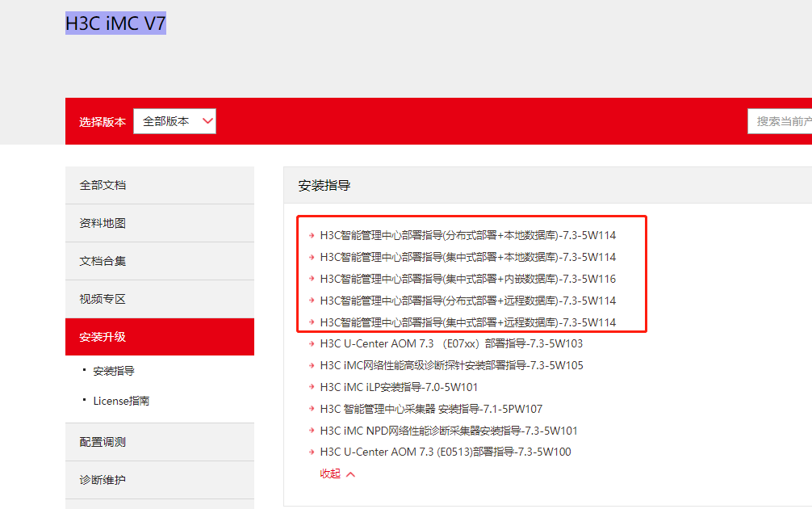
Task: Open 分布式部署+本地数据库 deployment guide link
Action: coord(467,235)
